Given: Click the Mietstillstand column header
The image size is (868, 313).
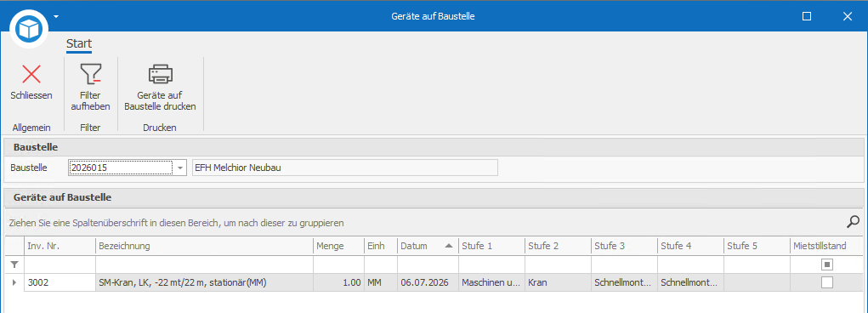Looking at the screenshot, I should 827,246.
